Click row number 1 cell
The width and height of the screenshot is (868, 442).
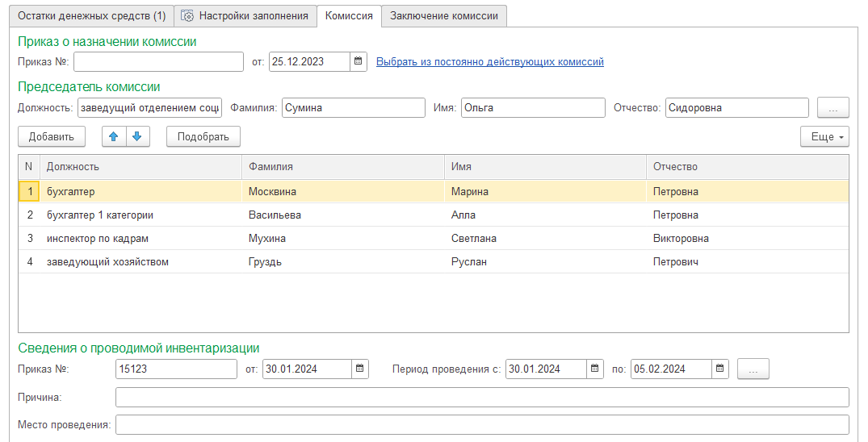coord(29,191)
